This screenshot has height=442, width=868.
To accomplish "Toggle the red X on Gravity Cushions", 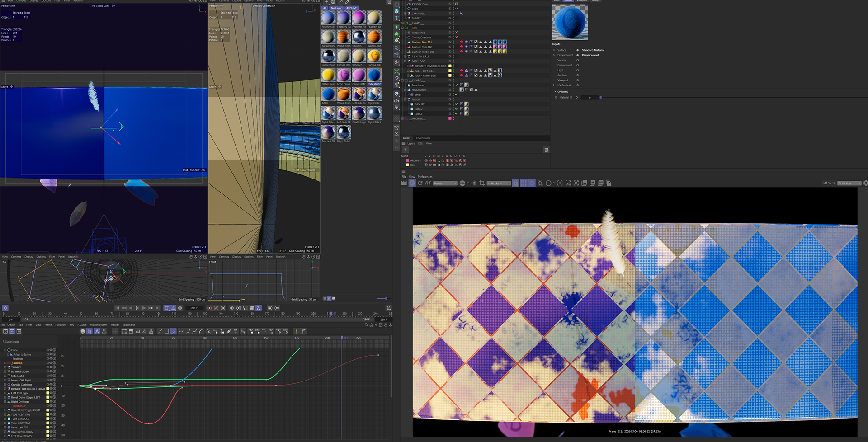I will coord(457,38).
